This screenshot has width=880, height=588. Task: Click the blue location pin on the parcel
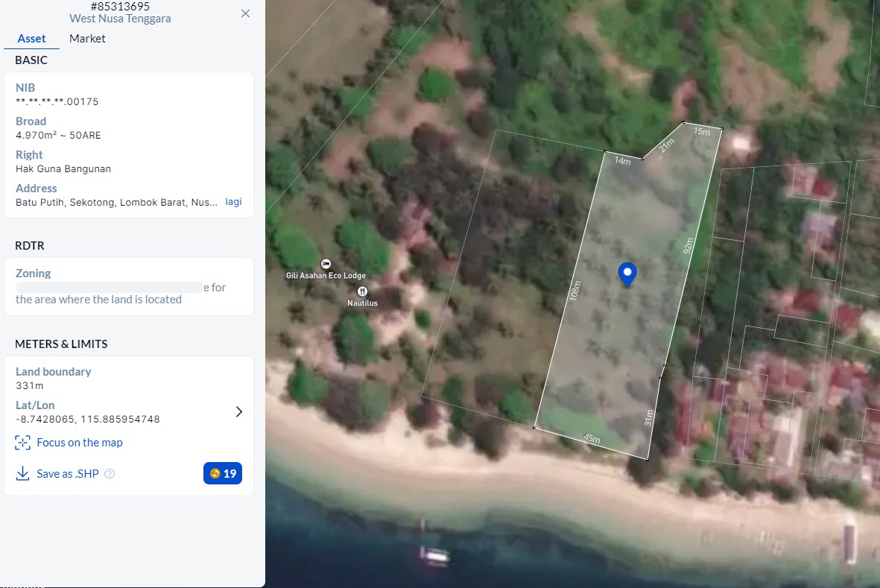point(627,274)
